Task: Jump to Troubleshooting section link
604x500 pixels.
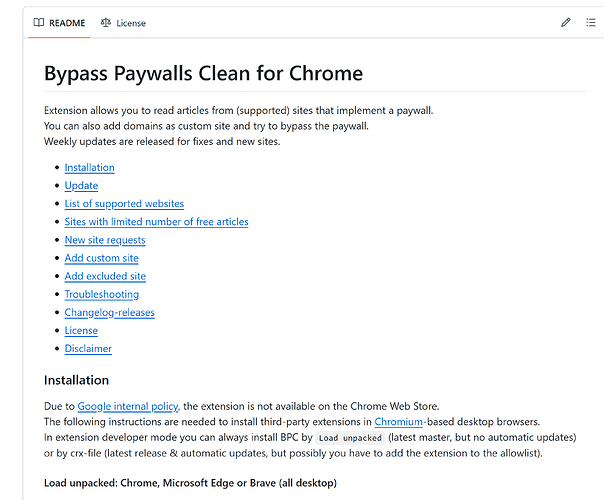Action: (102, 294)
